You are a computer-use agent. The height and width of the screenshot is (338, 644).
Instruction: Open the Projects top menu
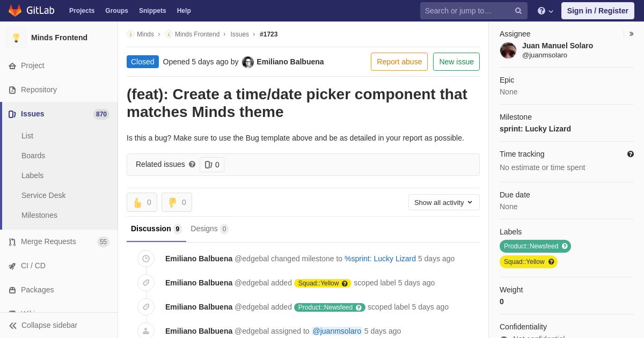82,11
